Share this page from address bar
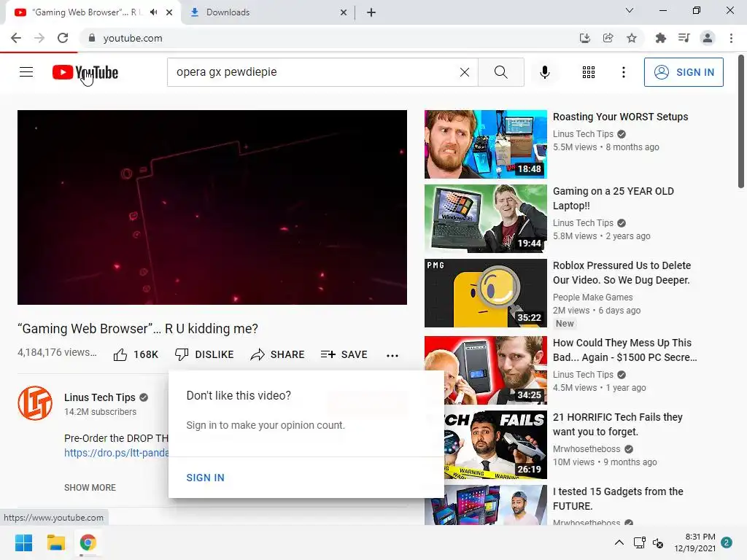Viewport: 747px width, 560px height. pyautogui.click(x=608, y=38)
